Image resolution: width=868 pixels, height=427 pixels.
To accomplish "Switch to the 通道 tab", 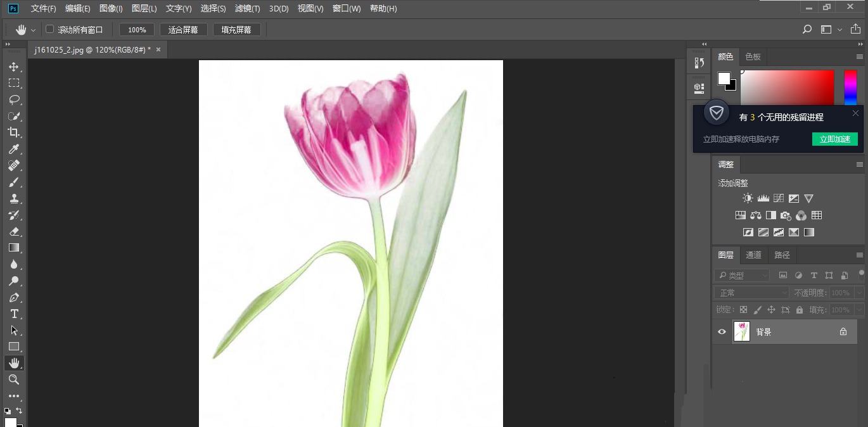I will (753, 255).
